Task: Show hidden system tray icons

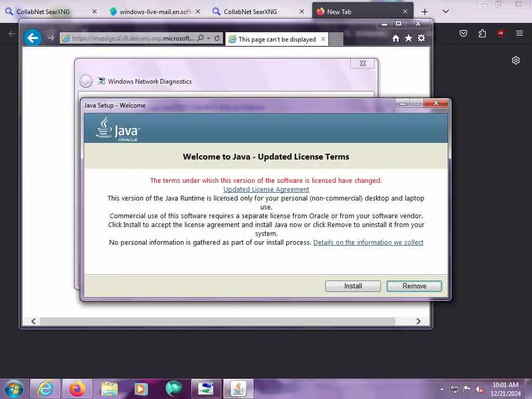Action: [x=442, y=390]
